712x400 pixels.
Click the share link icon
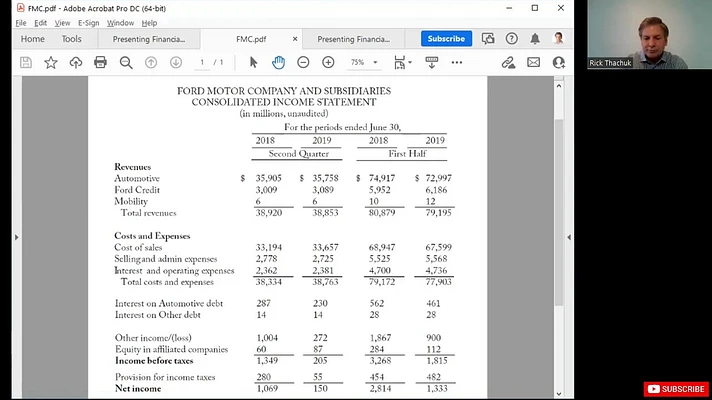tap(508, 62)
